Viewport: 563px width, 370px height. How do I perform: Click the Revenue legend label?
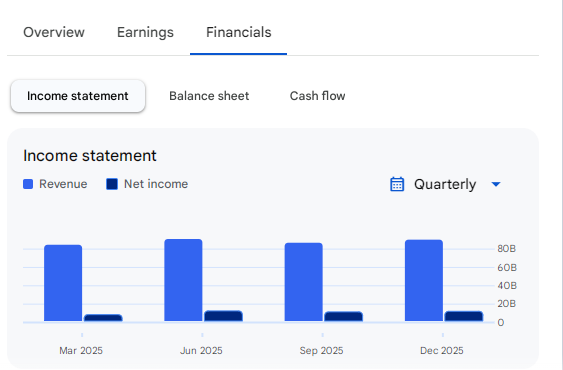tap(63, 184)
